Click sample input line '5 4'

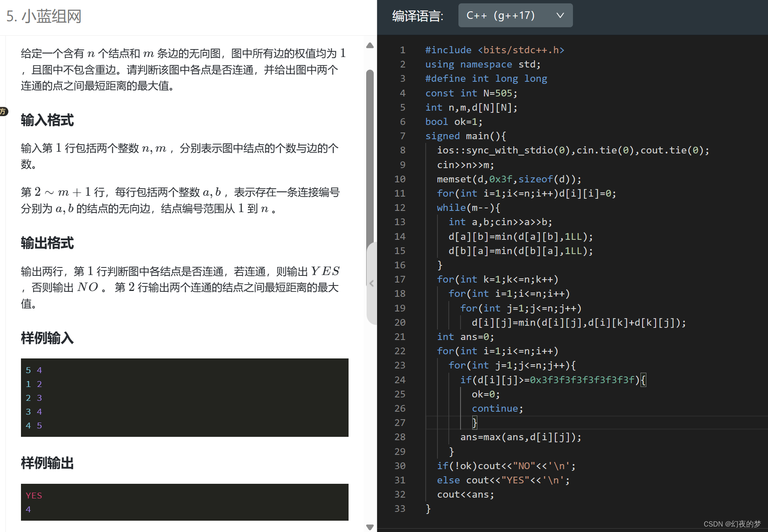34,370
